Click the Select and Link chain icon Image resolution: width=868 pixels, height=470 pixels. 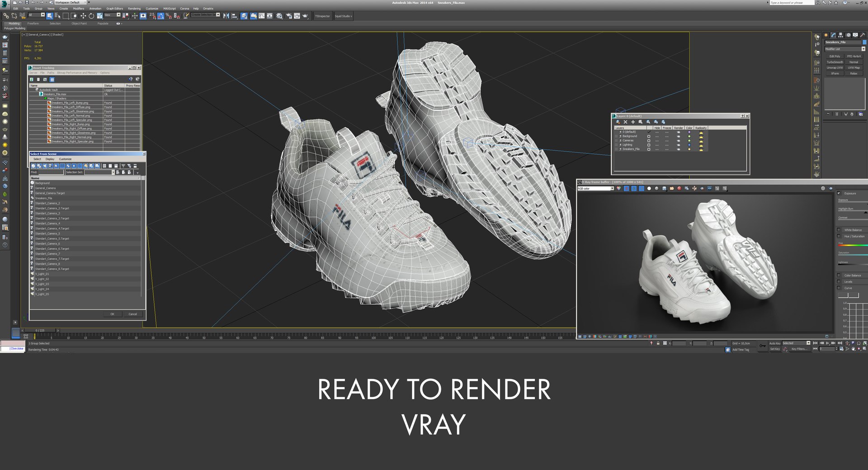click(6, 16)
